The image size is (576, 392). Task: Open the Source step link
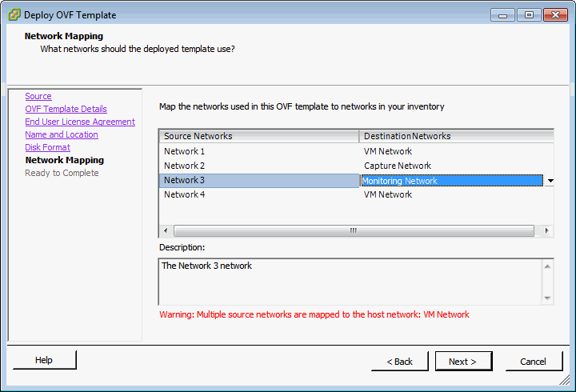coord(38,96)
